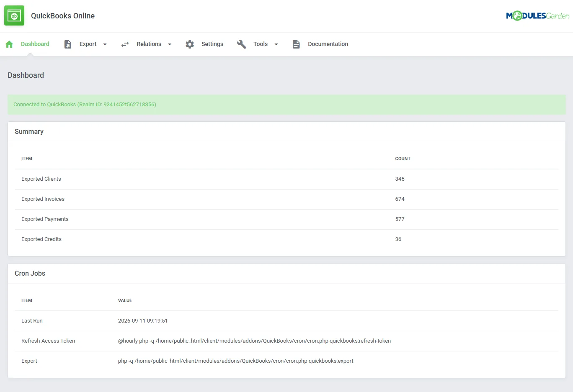Click the green QuickBooks Online logo icon
573x392 pixels.
coord(14,15)
